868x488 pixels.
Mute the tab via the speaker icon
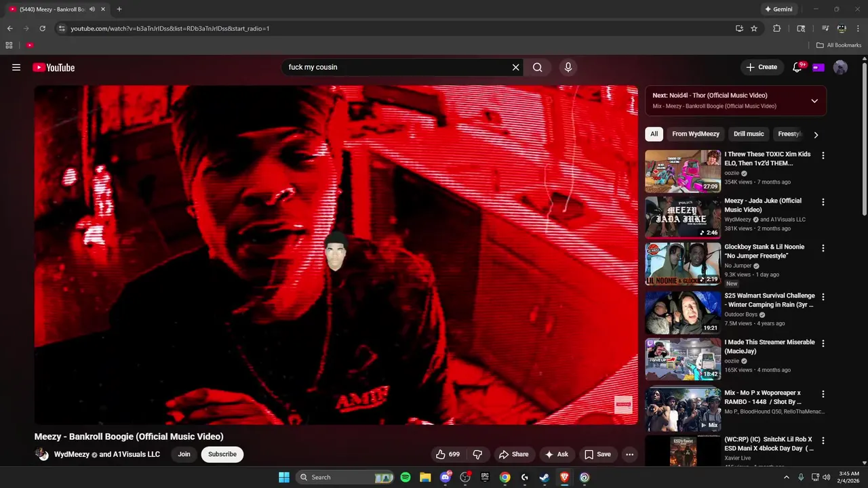point(92,9)
